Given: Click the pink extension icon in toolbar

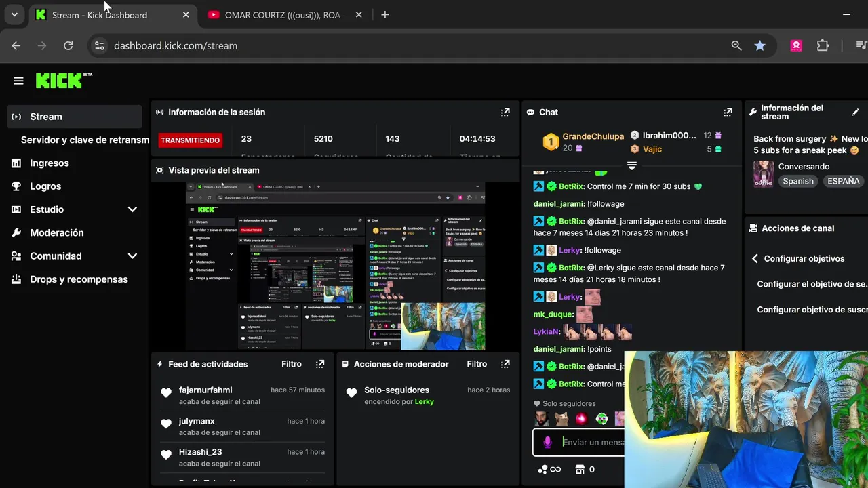Looking at the screenshot, I should click(x=796, y=45).
